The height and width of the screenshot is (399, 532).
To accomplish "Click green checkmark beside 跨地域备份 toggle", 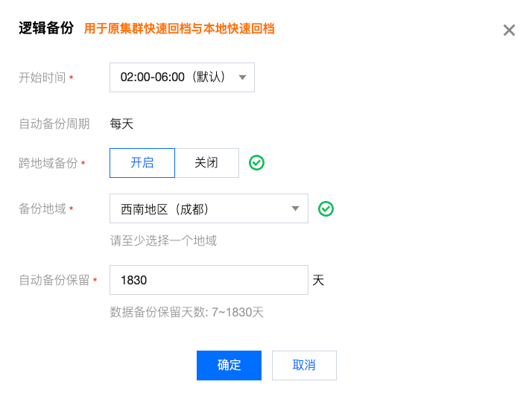I will coord(256,163).
